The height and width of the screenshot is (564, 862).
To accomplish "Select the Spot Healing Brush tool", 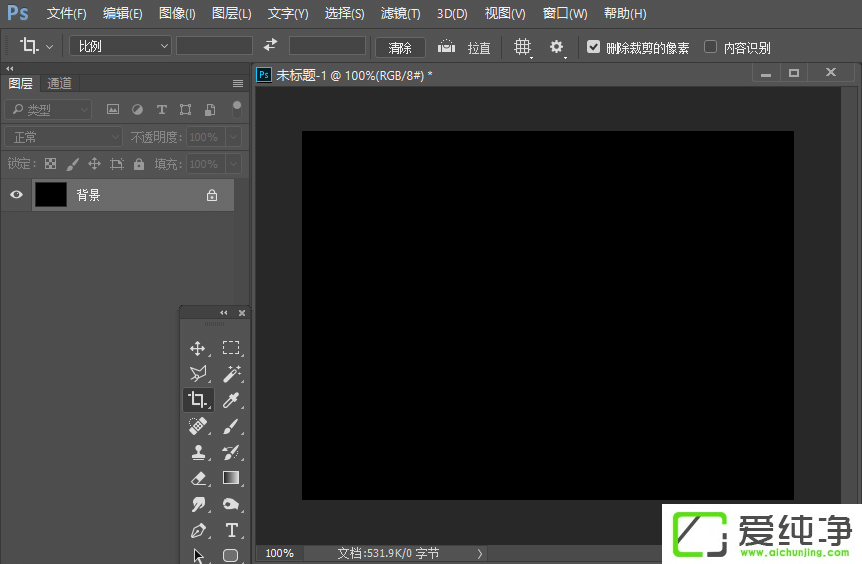I will (x=198, y=426).
